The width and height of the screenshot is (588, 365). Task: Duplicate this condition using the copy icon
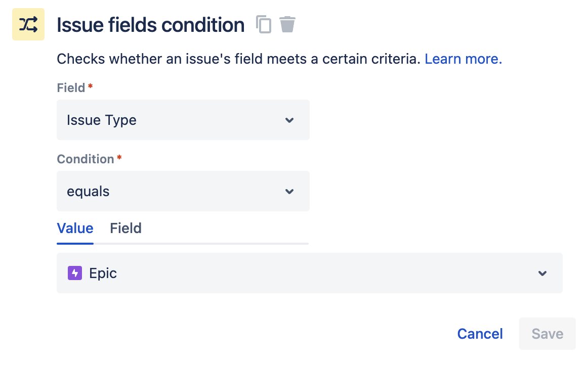(x=264, y=24)
